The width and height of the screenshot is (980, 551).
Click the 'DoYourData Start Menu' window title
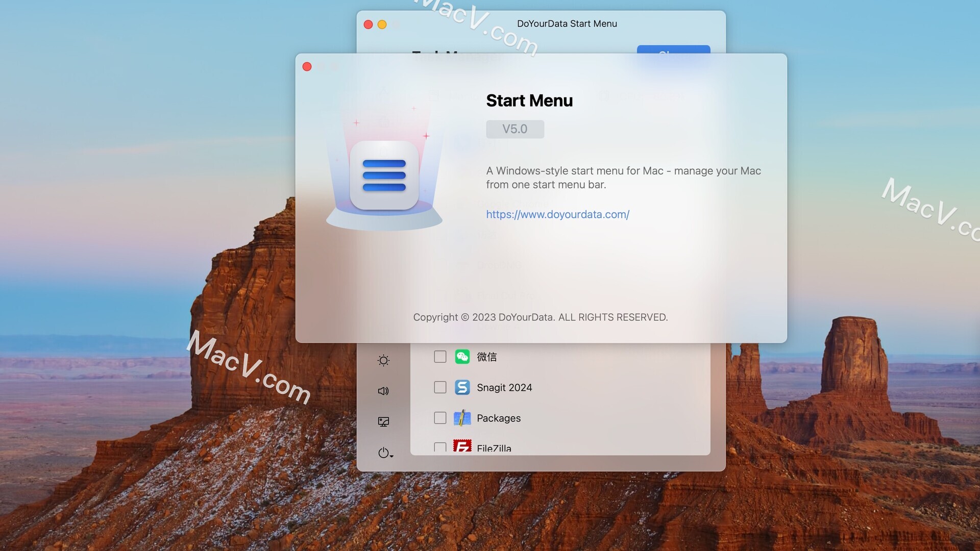tap(567, 23)
